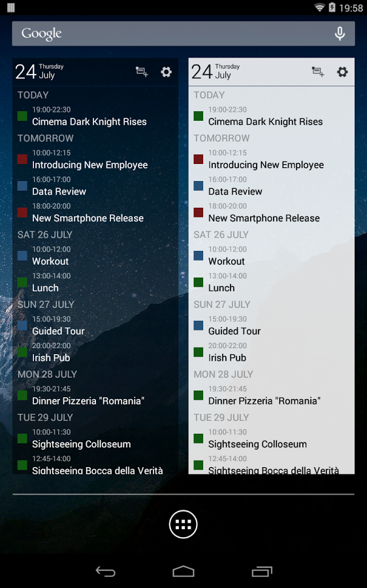The height and width of the screenshot is (588, 367).
Task: Tap the SAT 26 JULY header in the light widget
Action: tap(221, 235)
